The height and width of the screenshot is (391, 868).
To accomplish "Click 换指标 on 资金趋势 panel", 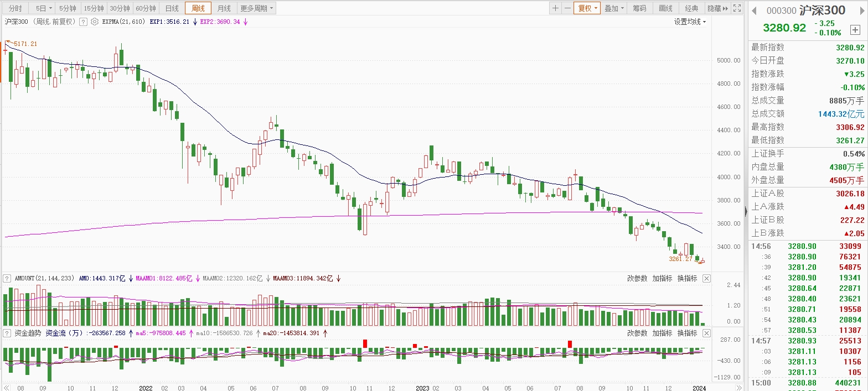I will [687, 333].
